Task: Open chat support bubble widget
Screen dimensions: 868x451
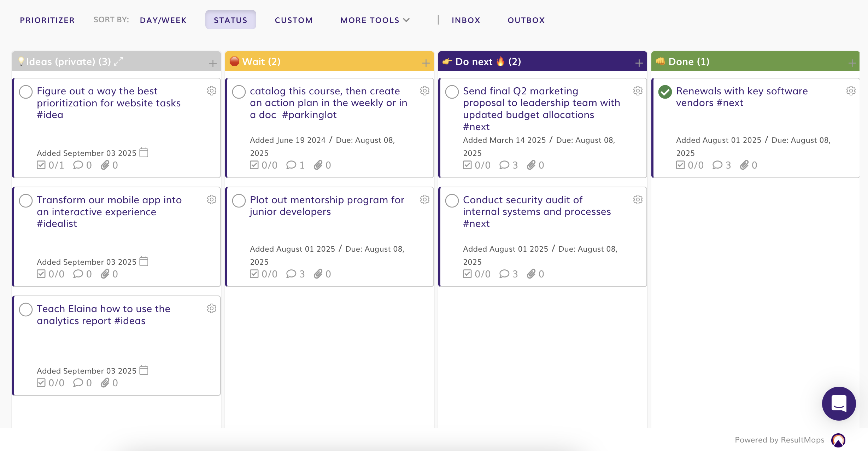Action: click(x=839, y=403)
